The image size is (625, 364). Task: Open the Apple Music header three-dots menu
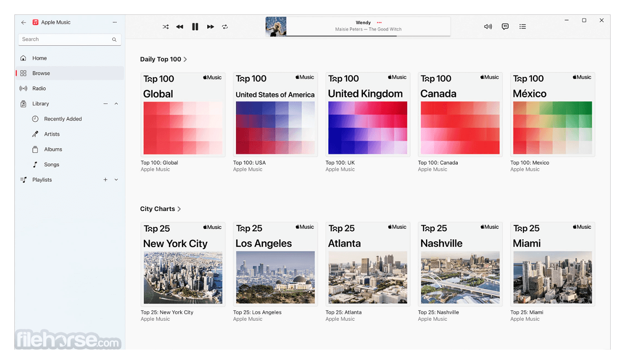[x=114, y=22]
